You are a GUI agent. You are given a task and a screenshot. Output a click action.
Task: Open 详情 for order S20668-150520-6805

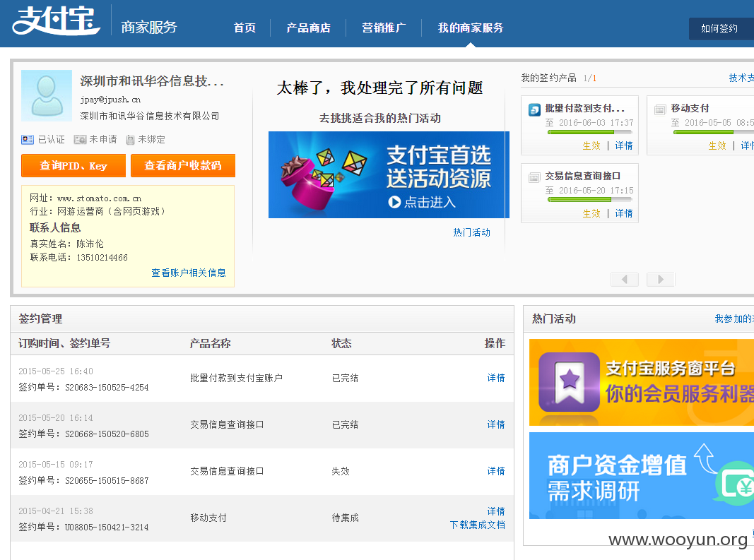(x=496, y=424)
